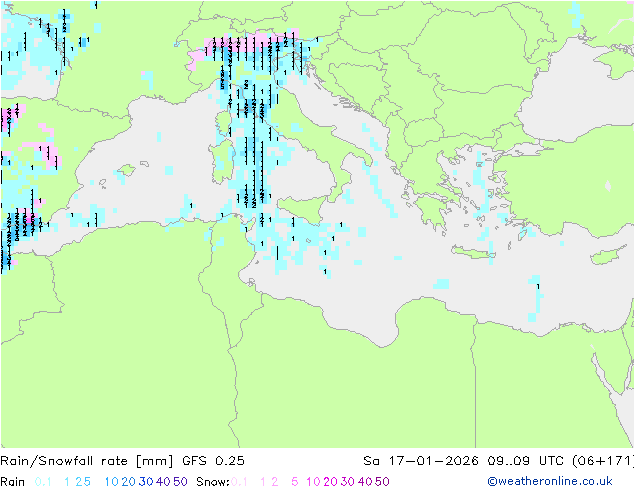Click the rain legend value 0.1
The width and height of the screenshot is (634, 490).
tap(43, 482)
